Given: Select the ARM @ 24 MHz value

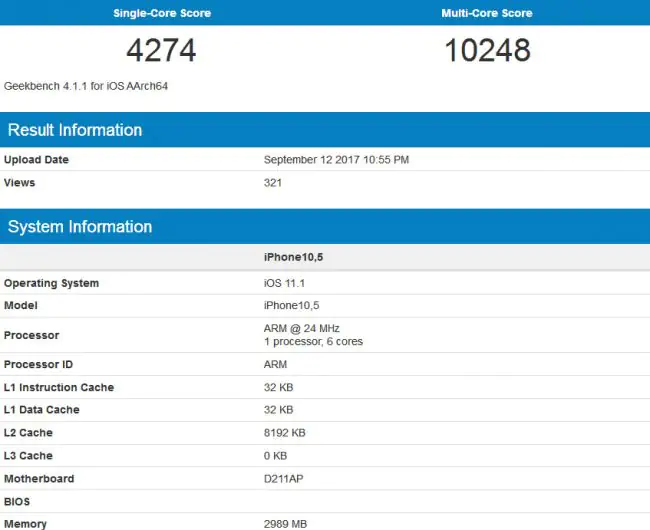Looking at the screenshot, I should click(x=302, y=329).
